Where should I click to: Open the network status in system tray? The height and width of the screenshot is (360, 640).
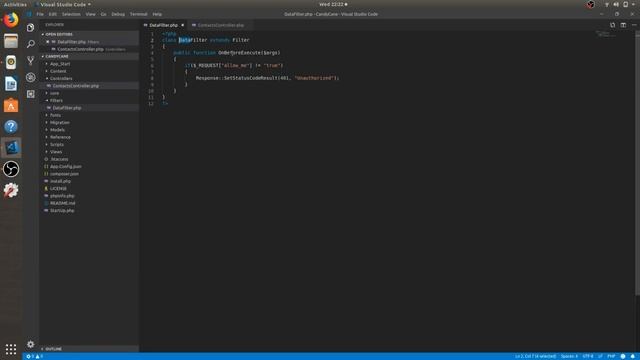click(x=607, y=4)
